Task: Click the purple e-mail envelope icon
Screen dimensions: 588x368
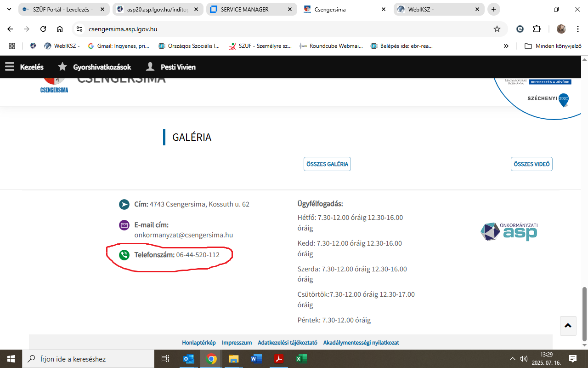Action: coord(124,225)
